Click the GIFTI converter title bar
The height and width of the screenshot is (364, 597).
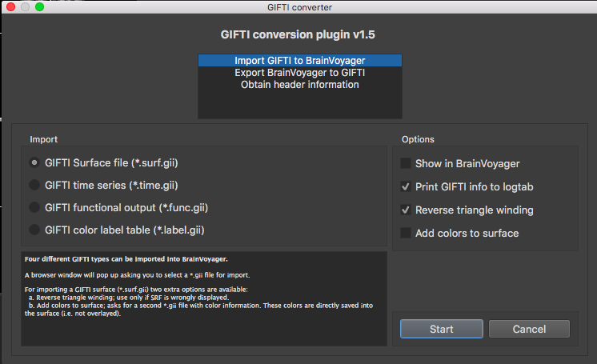(299, 7)
